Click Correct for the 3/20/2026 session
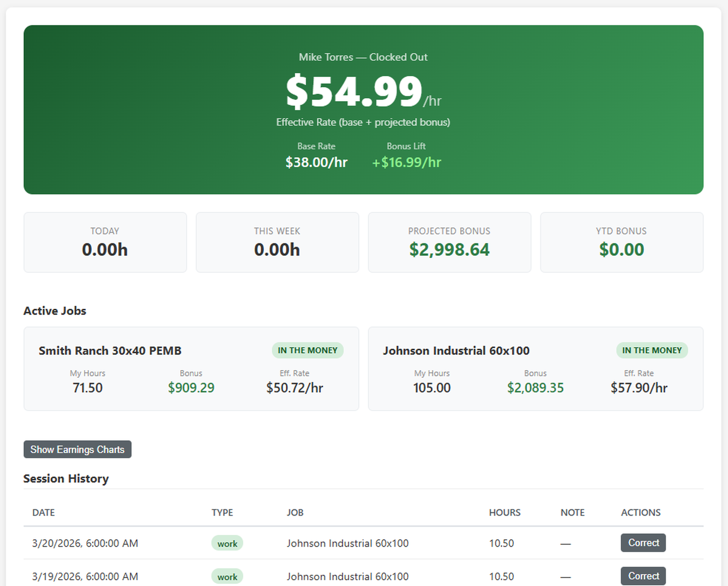This screenshot has height=586, width=728. (x=643, y=543)
